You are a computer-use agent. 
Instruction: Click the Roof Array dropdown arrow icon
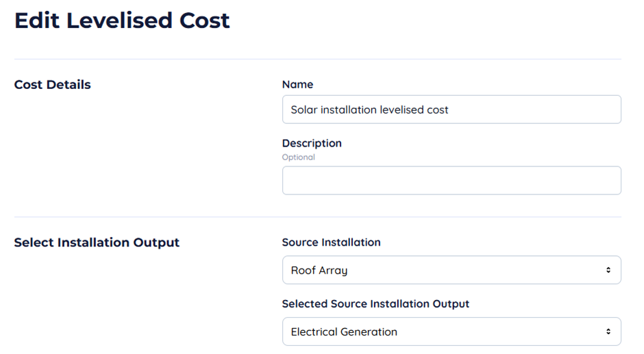coord(608,270)
